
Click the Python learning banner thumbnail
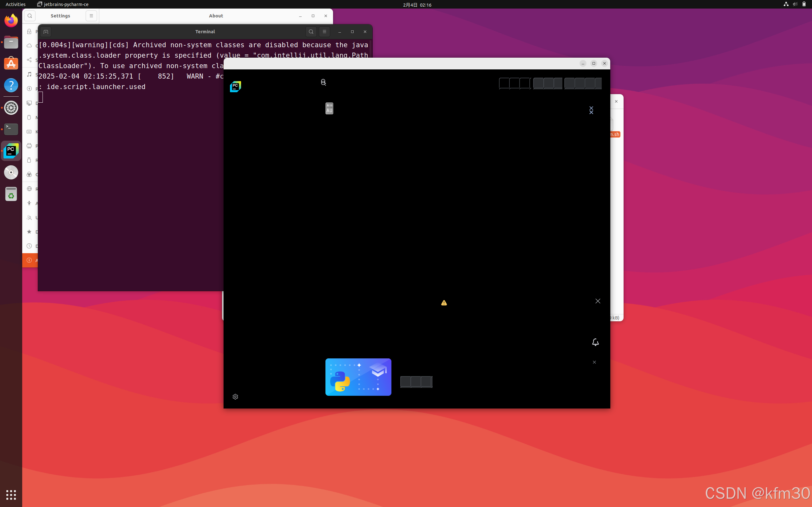point(358,377)
